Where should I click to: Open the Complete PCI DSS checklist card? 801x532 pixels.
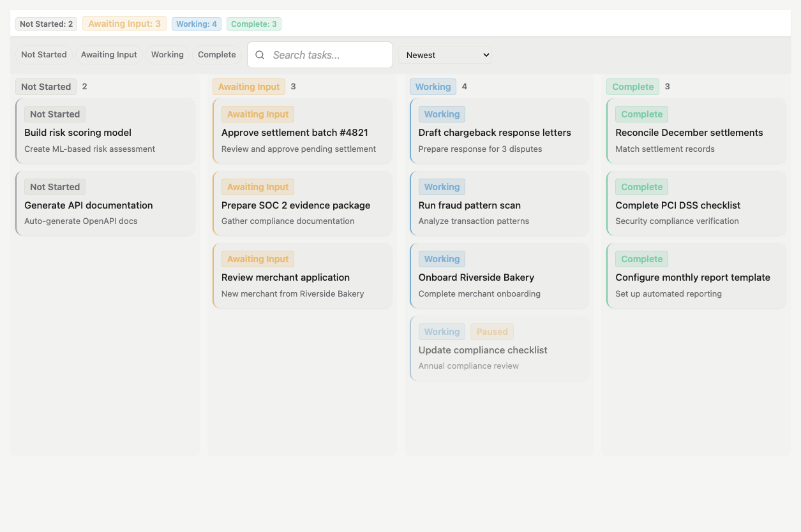696,205
